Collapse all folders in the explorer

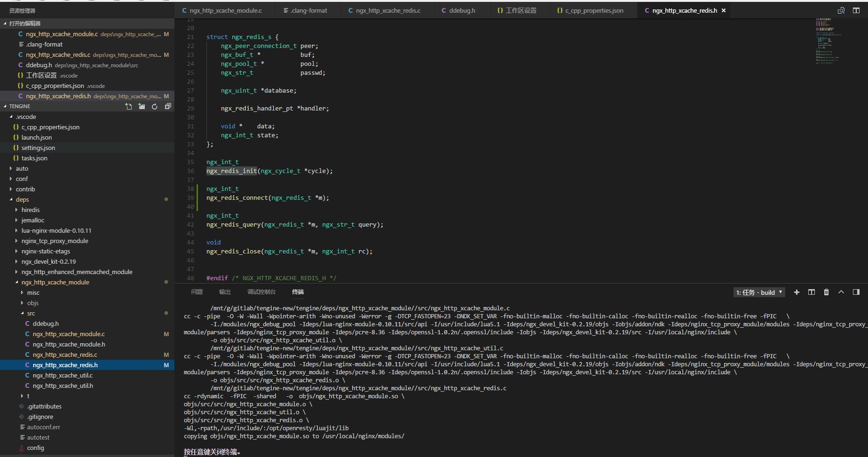point(168,106)
